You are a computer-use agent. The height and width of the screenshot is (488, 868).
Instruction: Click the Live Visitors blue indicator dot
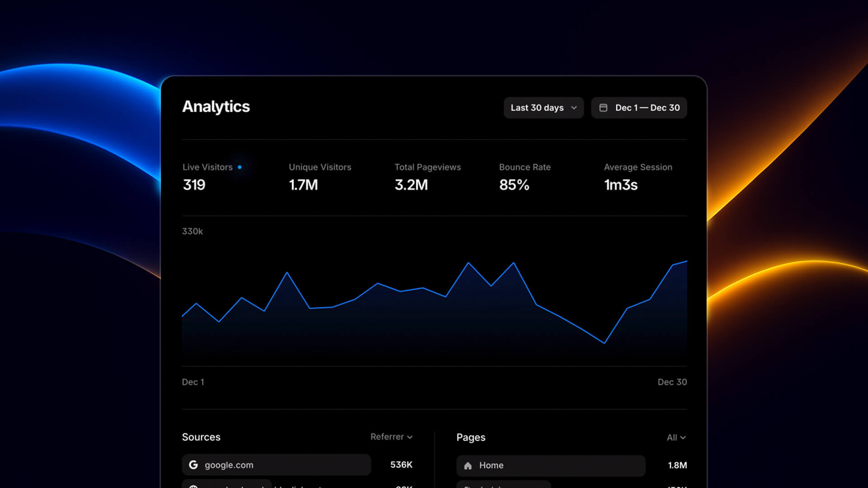point(240,167)
